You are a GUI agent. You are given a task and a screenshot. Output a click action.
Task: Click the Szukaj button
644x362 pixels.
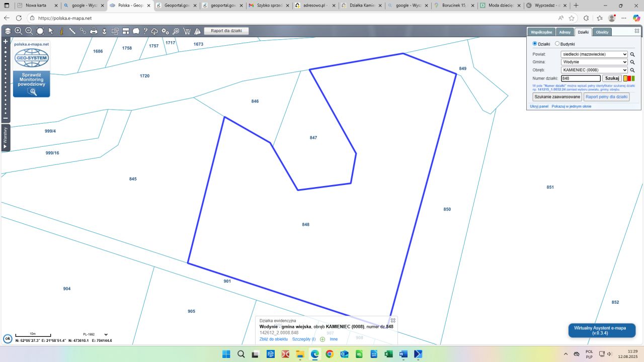tap(612, 78)
